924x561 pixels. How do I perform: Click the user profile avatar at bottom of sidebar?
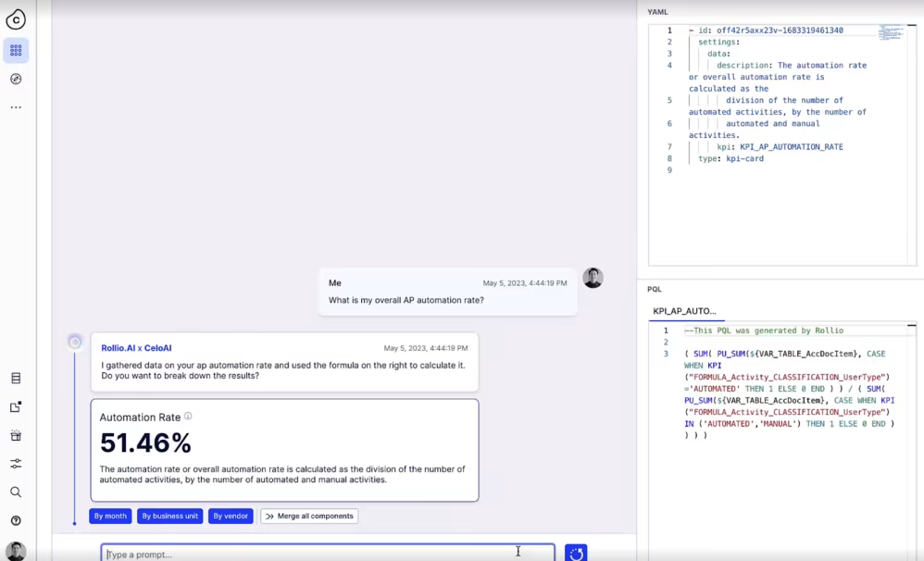(x=16, y=551)
